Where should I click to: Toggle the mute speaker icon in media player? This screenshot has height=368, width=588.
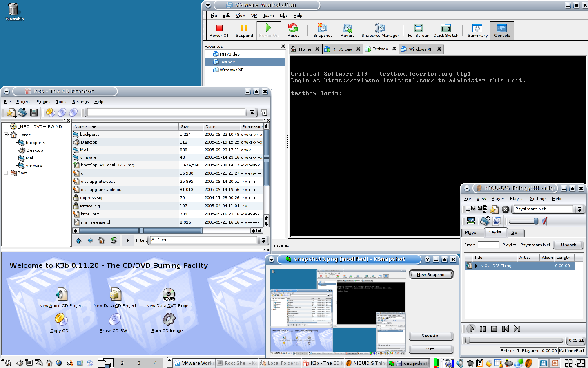544,221
